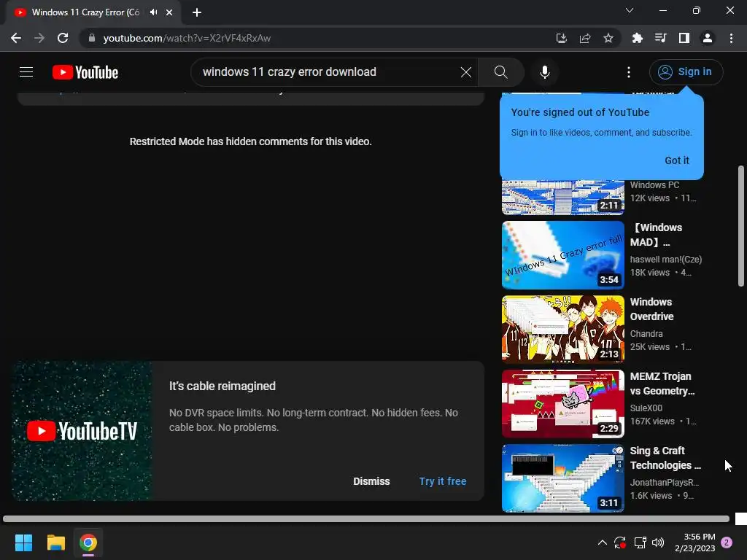Viewport: 747px width, 560px height.
Task: Mute the tab via the speaker icon
Action: [153, 12]
